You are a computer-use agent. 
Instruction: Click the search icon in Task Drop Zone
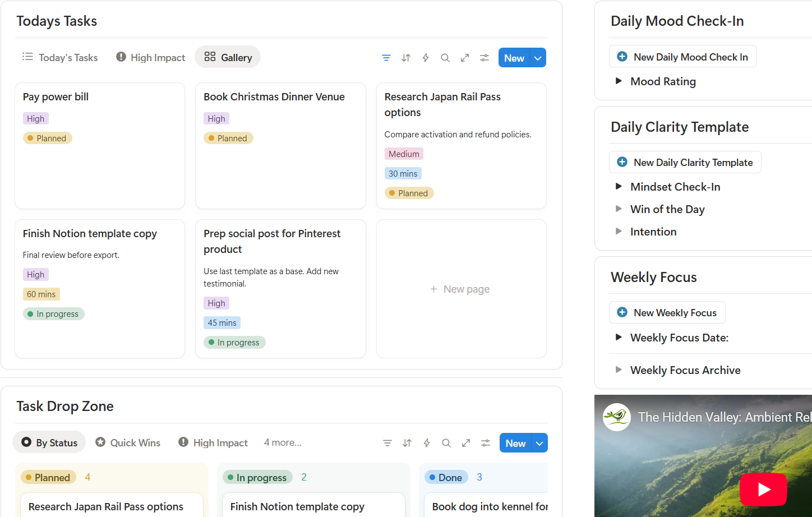click(x=446, y=442)
